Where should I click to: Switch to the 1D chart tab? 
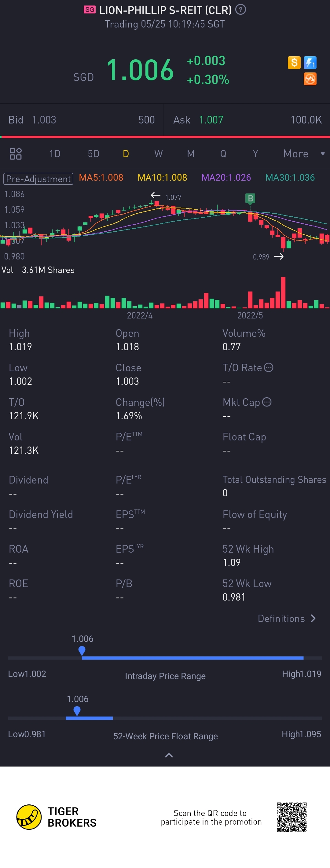pyautogui.click(x=55, y=154)
